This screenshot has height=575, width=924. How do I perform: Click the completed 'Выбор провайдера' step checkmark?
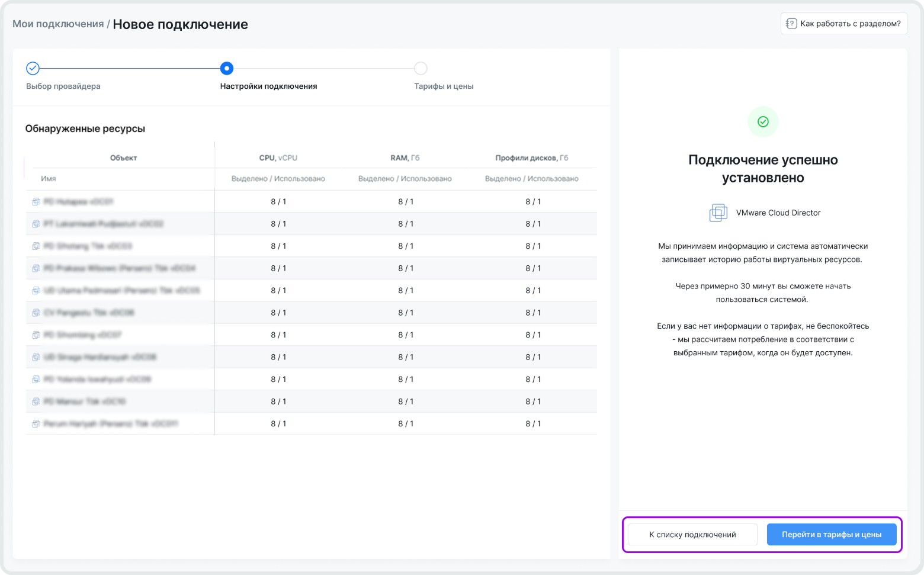tap(33, 69)
